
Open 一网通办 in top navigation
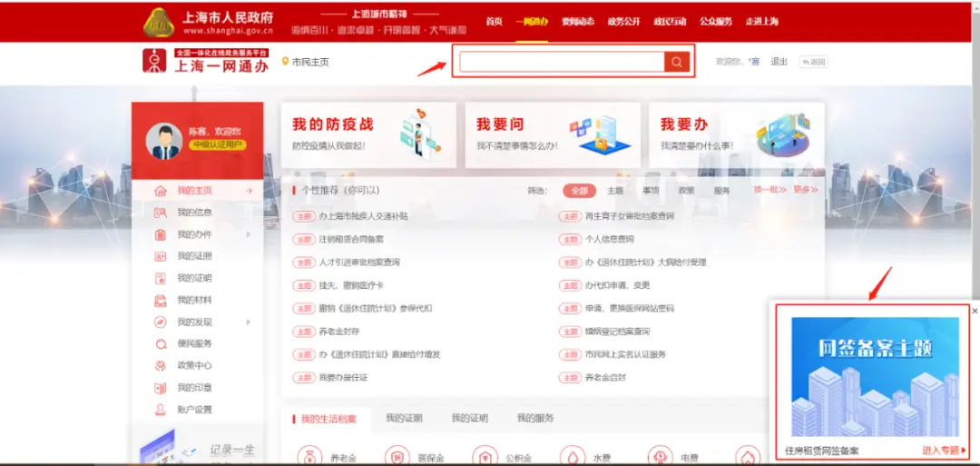(x=532, y=21)
